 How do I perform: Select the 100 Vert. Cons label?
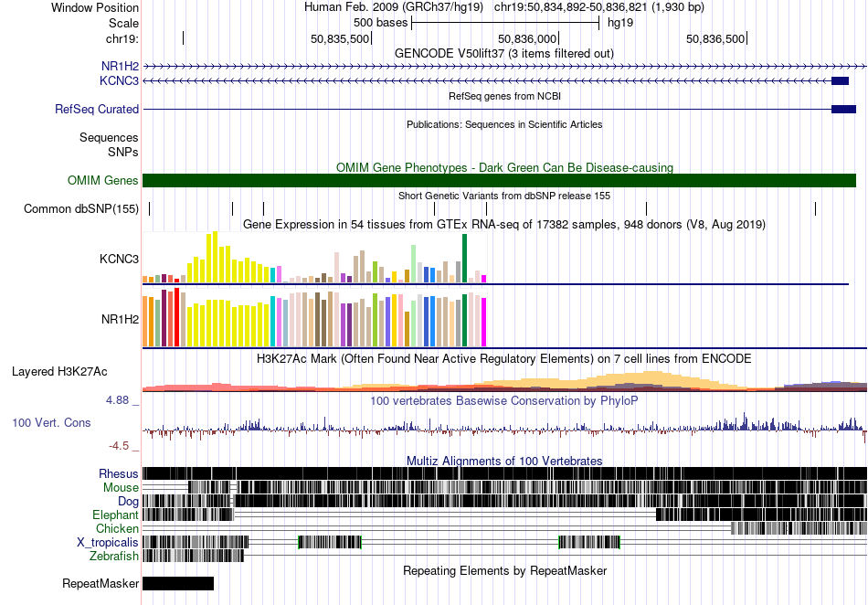(x=51, y=422)
